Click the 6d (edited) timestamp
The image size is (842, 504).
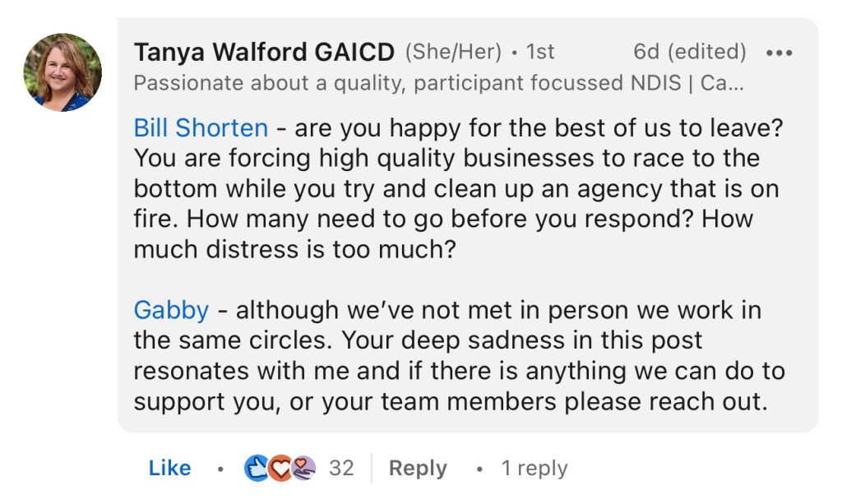[690, 52]
